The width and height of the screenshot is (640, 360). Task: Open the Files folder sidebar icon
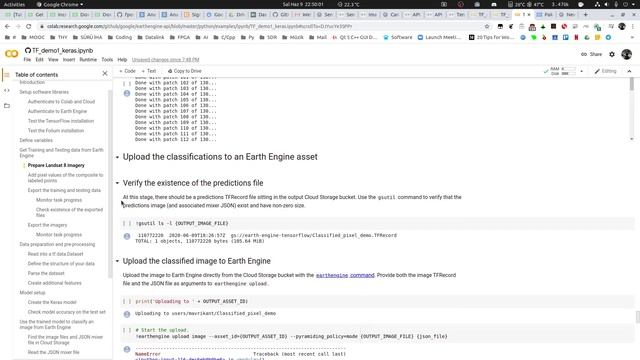coord(7,106)
